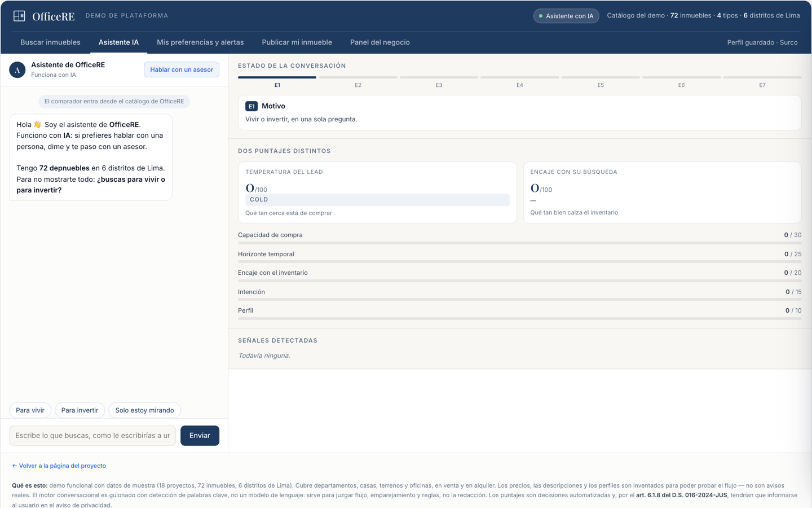This screenshot has height=508, width=812.
Task: Click the OfficeRE logo icon
Action: pyautogui.click(x=19, y=16)
